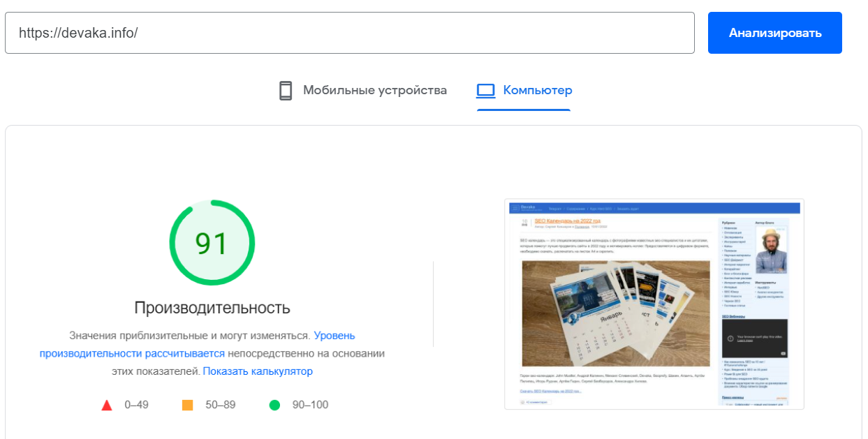This screenshot has width=868, height=439.
Task: Click the Производительность heading
Action: 212,308
